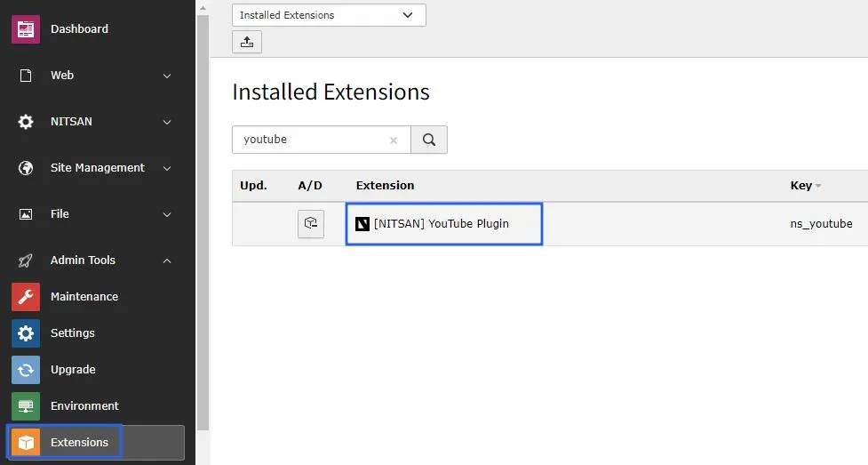This screenshot has height=465, width=868.
Task: Expand the Web menu chevron
Action: [x=167, y=76]
